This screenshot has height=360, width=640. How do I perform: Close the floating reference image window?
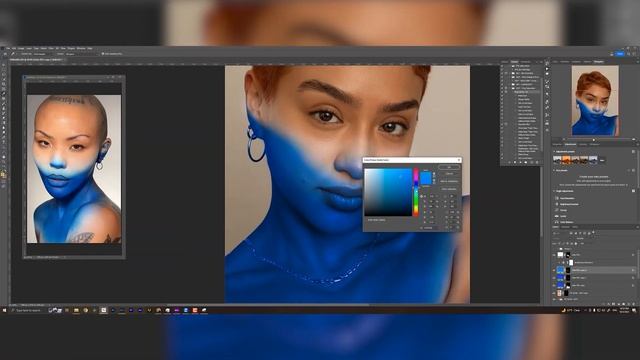120,77
